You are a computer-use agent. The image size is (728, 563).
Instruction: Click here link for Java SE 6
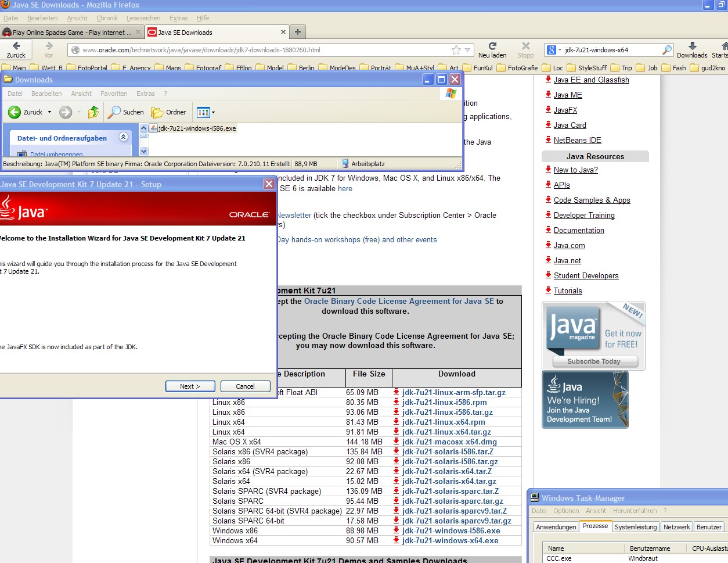point(345,188)
